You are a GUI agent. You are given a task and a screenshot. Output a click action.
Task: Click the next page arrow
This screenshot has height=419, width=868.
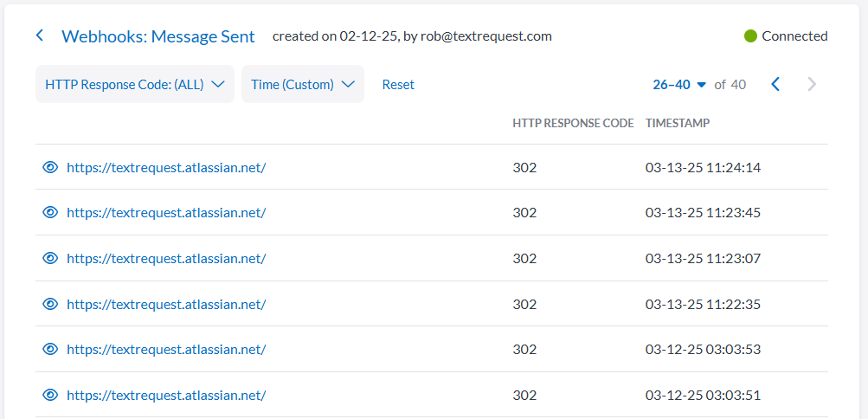click(x=811, y=84)
